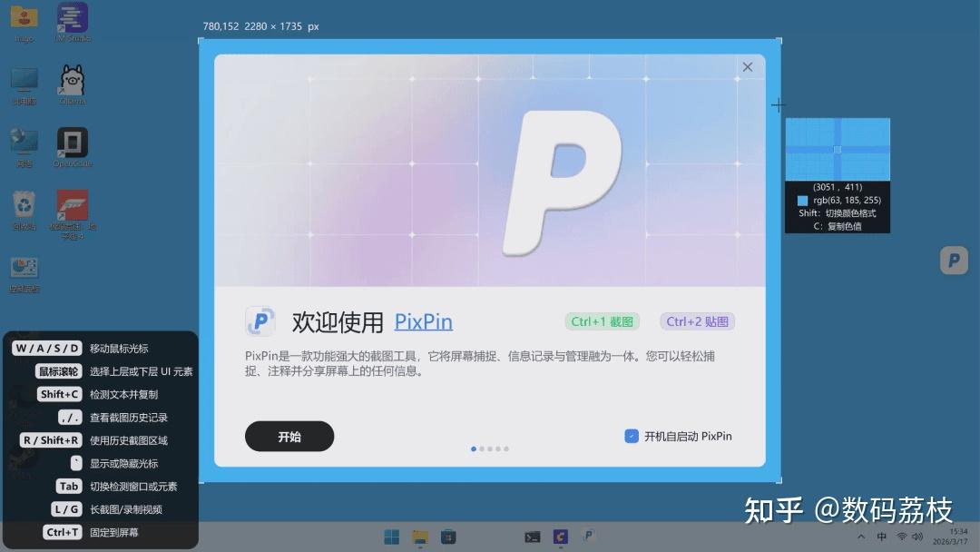The image size is (980, 552).
Task: Click the R / Shift+R key hint
Action: click(x=51, y=440)
